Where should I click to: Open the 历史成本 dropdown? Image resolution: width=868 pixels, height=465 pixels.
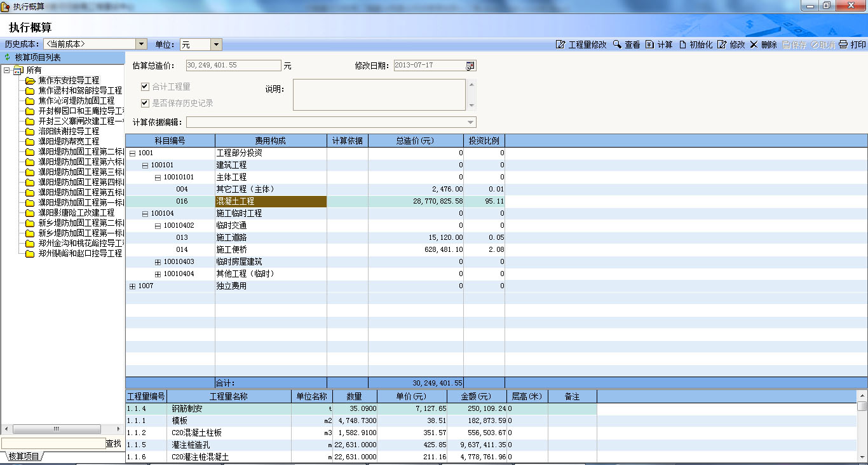point(141,44)
